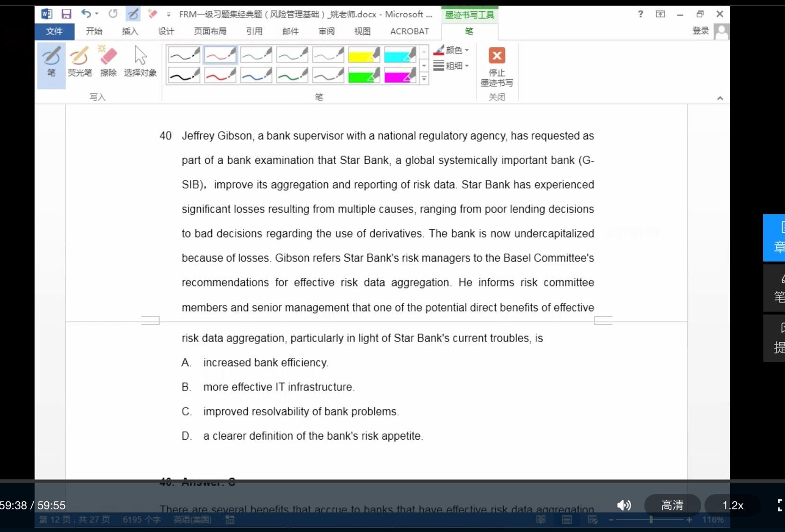
Task: Stop Inking (停止墨迹书写) with the red X
Action: 497,66
